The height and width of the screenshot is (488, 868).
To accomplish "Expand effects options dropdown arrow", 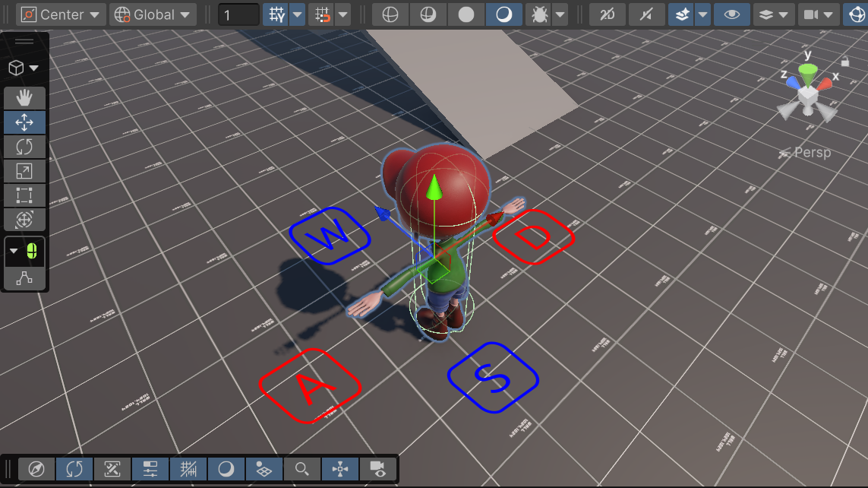I will point(702,15).
